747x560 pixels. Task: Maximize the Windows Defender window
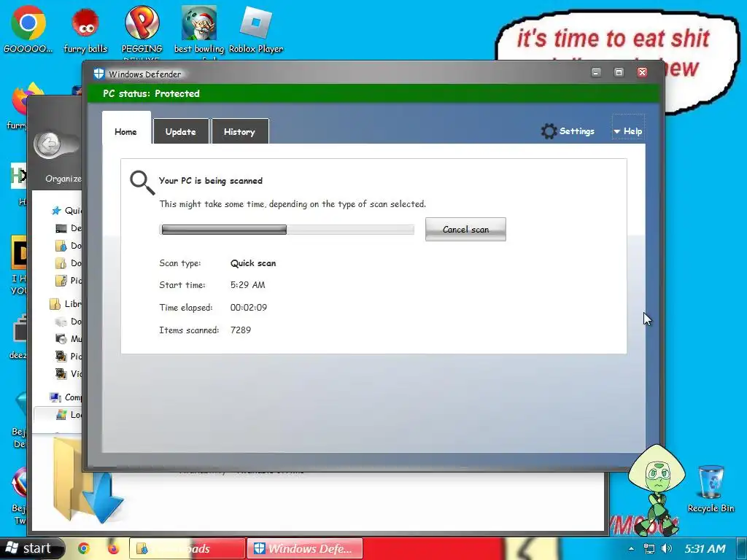619,72
